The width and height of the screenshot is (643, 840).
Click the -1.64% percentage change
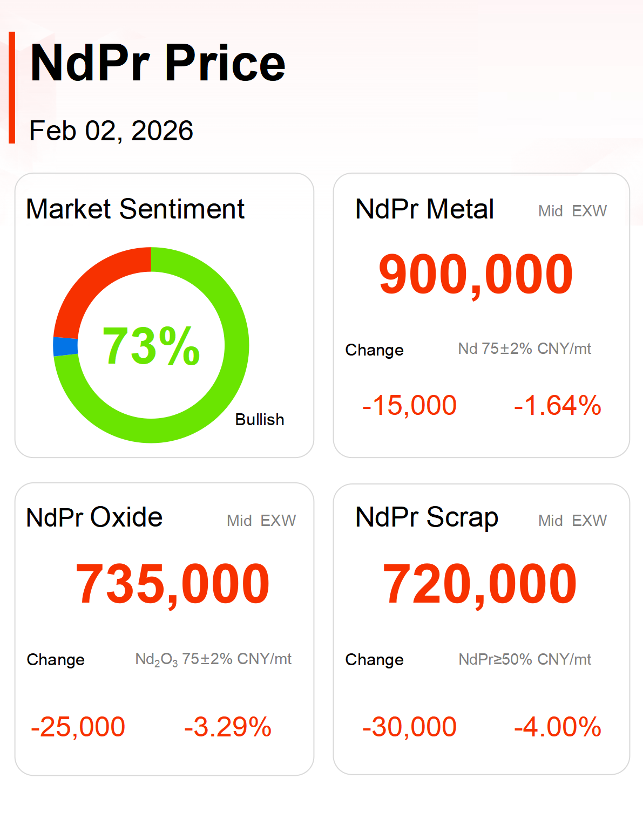pyautogui.click(x=557, y=406)
